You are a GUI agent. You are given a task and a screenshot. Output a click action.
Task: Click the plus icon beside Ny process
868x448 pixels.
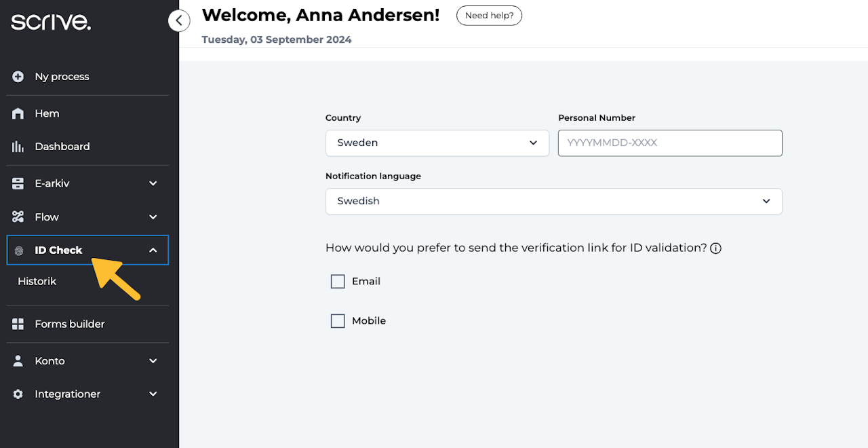[x=18, y=77]
